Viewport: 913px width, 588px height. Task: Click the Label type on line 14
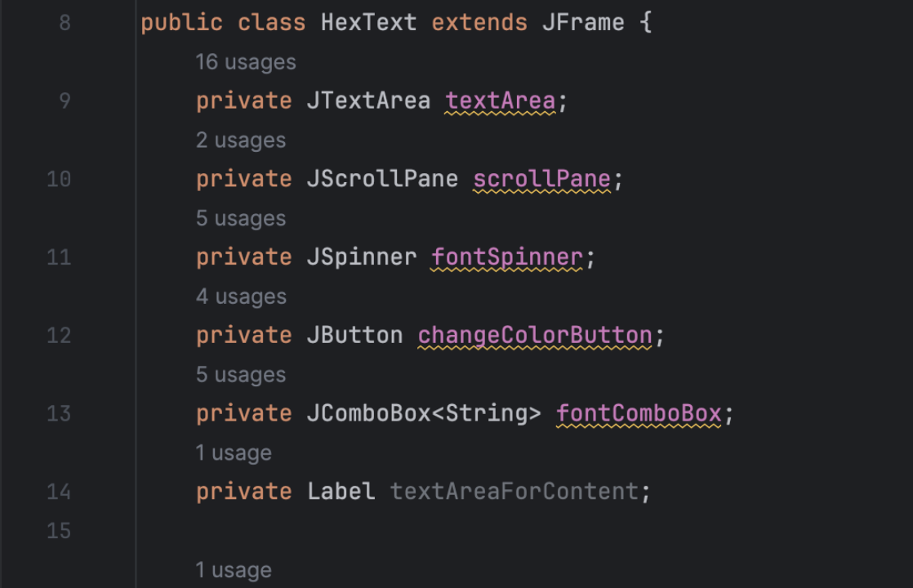pyautogui.click(x=341, y=492)
